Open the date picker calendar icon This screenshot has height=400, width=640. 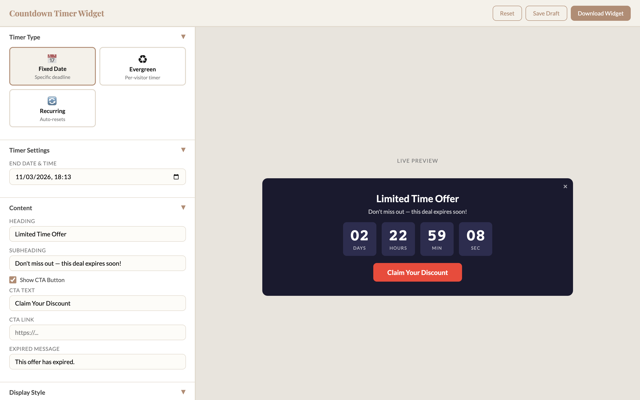coord(176,177)
